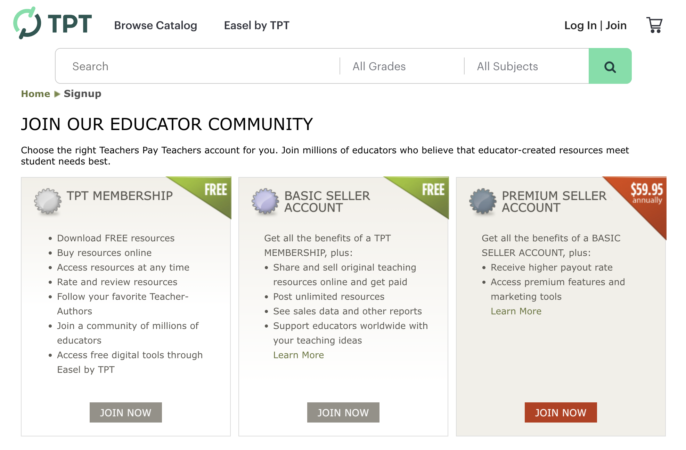
Task: Click the blue Premium Seller badge icon
Action: [x=483, y=201]
